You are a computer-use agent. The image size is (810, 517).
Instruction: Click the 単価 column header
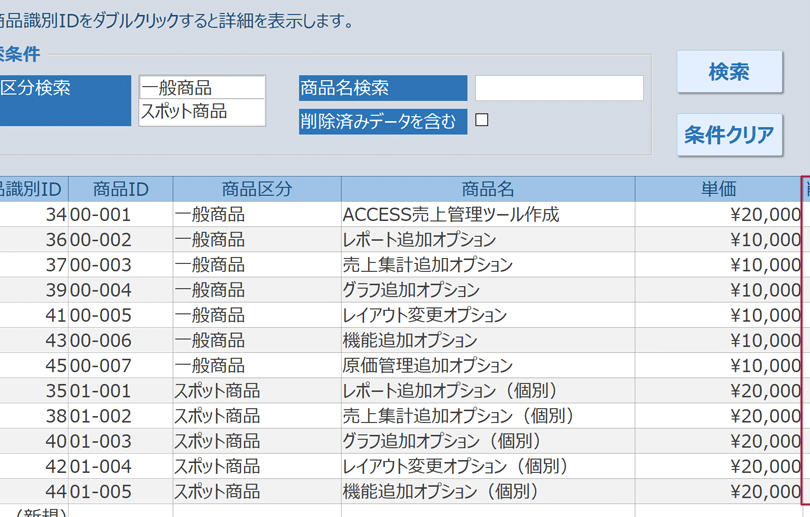(x=717, y=189)
